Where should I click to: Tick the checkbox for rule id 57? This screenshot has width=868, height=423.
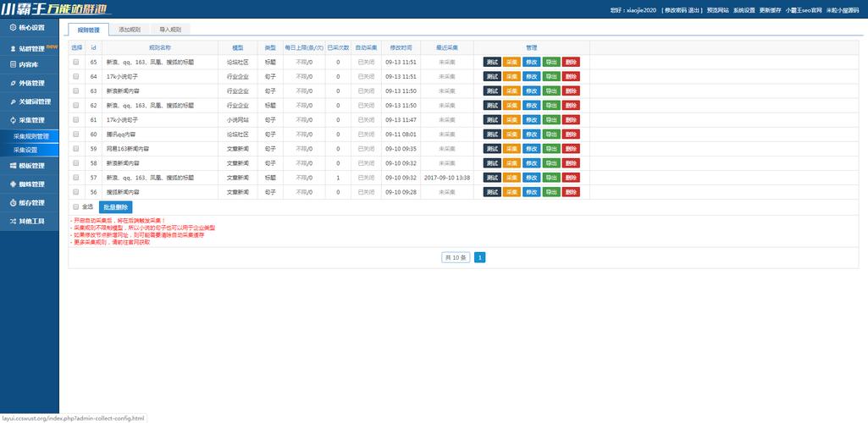coord(76,177)
